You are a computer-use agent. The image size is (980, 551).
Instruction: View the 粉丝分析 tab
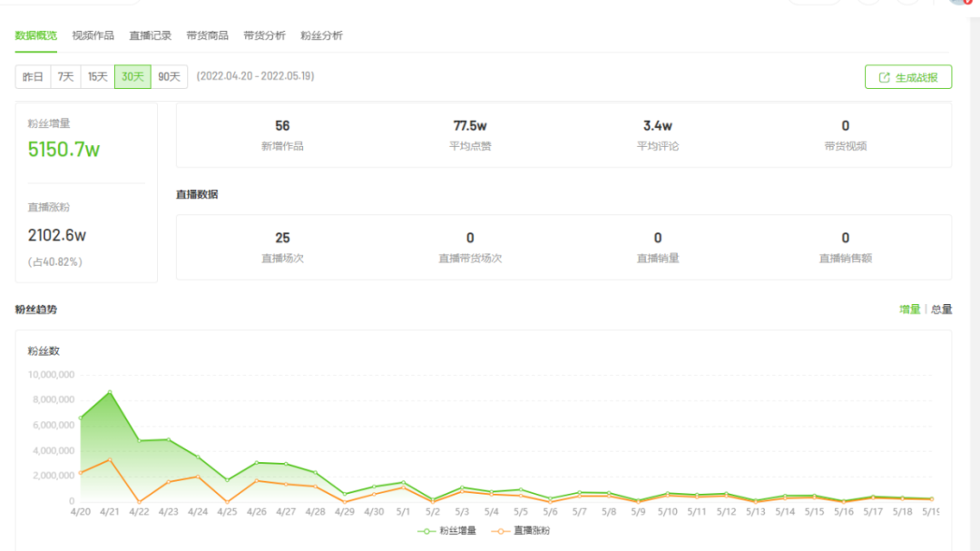pyautogui.click(x=321, y=35)
